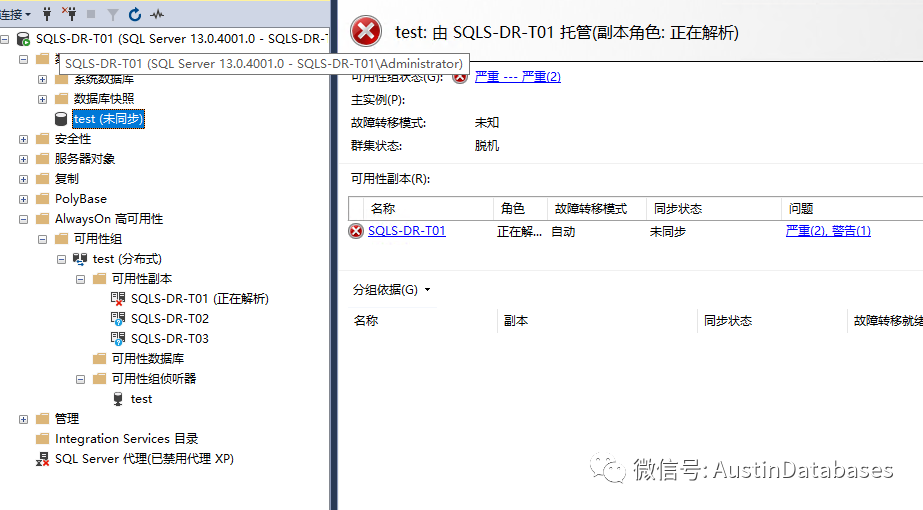Select the 可用性副本 folder icon
Image resolution: width=923 pixels, height=510 pixels.
click(x=99, y=279)
